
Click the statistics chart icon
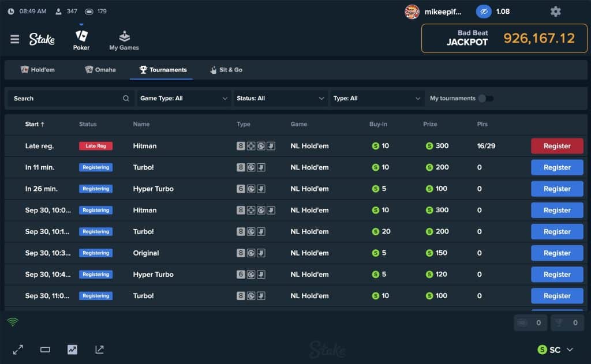72,350
